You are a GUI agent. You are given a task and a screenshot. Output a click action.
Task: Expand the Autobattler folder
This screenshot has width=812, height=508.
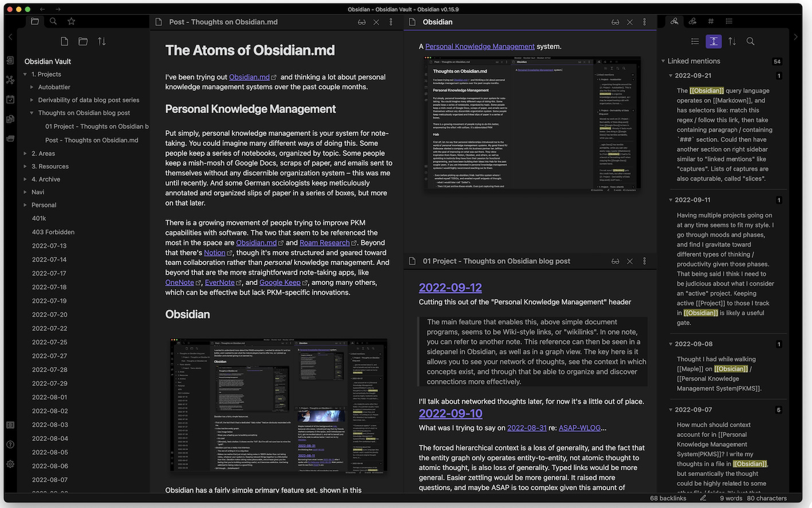(x=32, y=87)
